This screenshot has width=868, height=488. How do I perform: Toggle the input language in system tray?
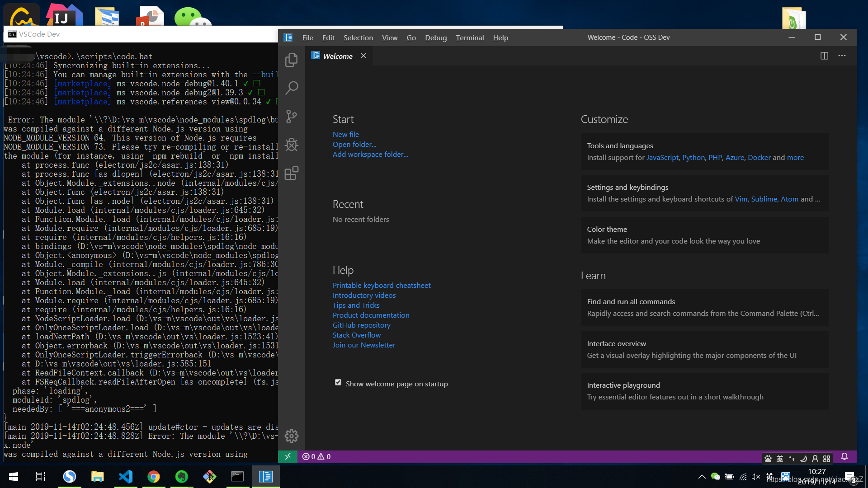click(x=779, y=458)
